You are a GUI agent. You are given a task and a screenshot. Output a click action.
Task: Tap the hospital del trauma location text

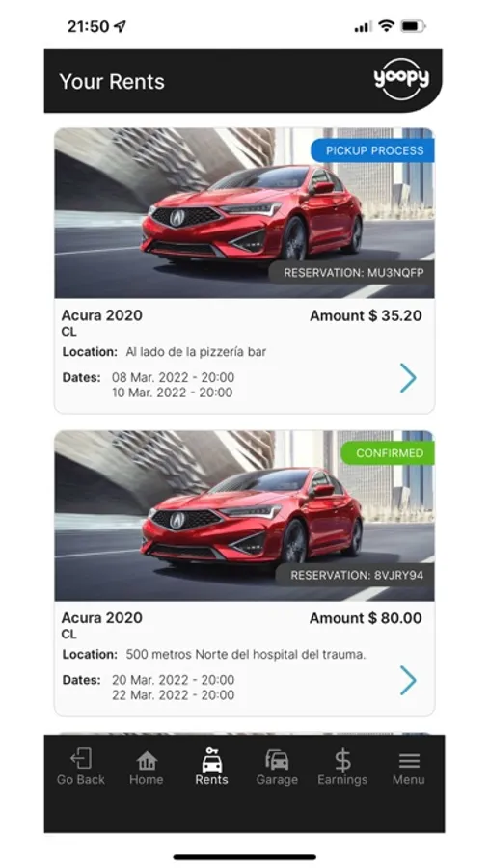tap(246, 654)
